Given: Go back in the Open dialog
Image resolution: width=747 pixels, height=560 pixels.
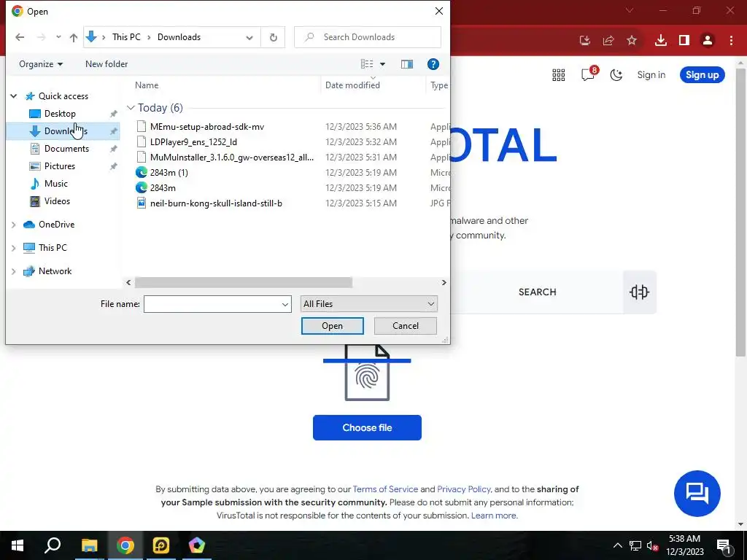Looking at the screenshot, I should coord(20,37).
